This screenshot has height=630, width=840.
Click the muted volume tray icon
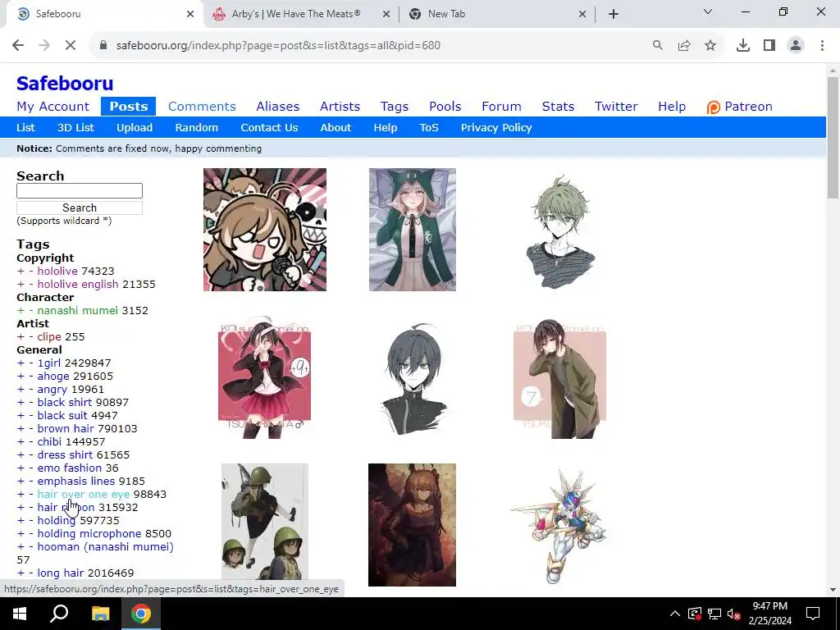click(734, 614)
